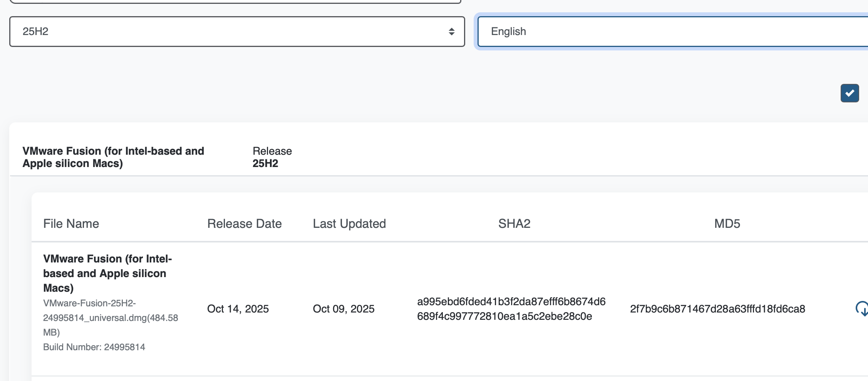Click the partially visible field above 25H2
The width and height of the screenshot is (868, 381).
tap(235, 2)
